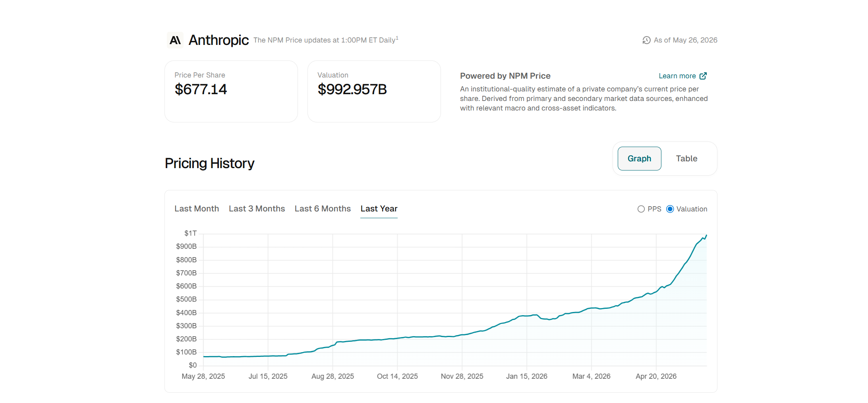The width and height of the screenshot is (868, 403).
Task: Click the Oct 14, 2025 x-axis label
Action: tap(397, 376)
